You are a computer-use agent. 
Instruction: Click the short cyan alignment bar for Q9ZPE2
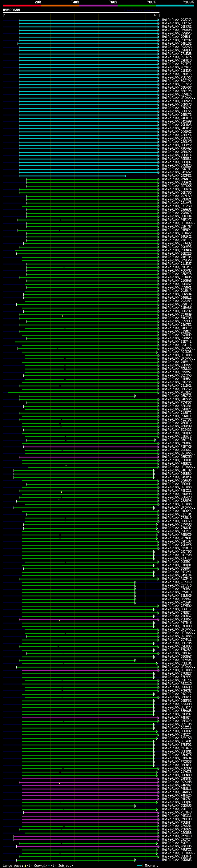click(x=73, y=176)
